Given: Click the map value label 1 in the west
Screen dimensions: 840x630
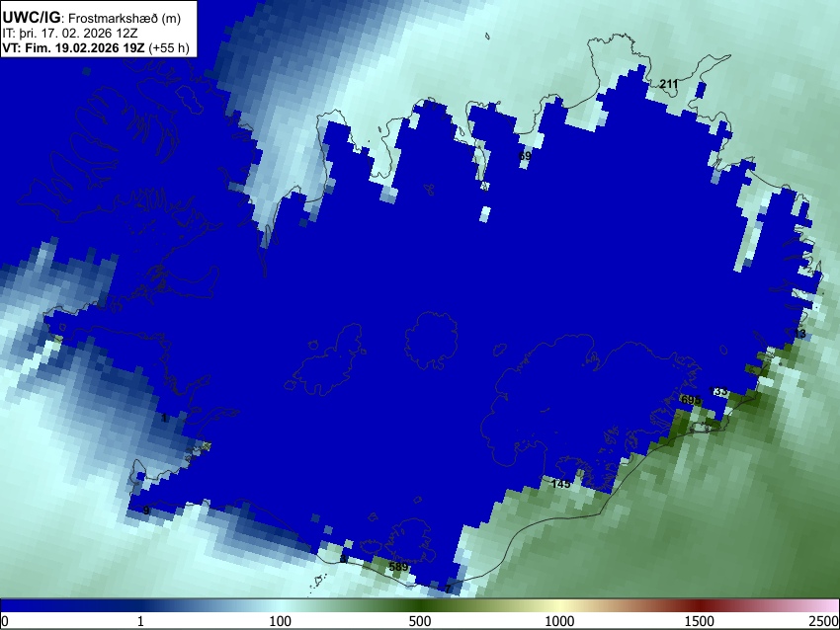Looking at the screenshot, I should [164, 418].
